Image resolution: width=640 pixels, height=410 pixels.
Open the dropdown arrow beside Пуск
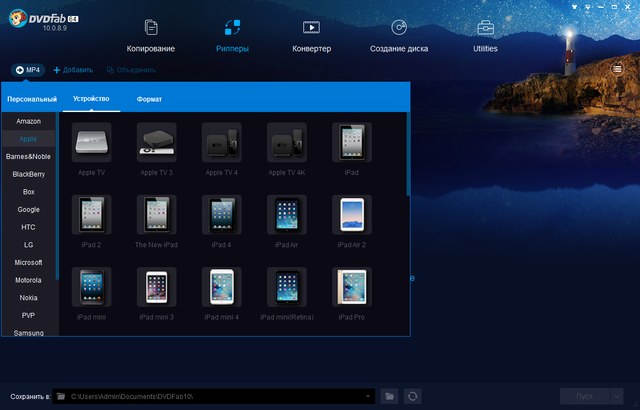[x=617, y=396]
